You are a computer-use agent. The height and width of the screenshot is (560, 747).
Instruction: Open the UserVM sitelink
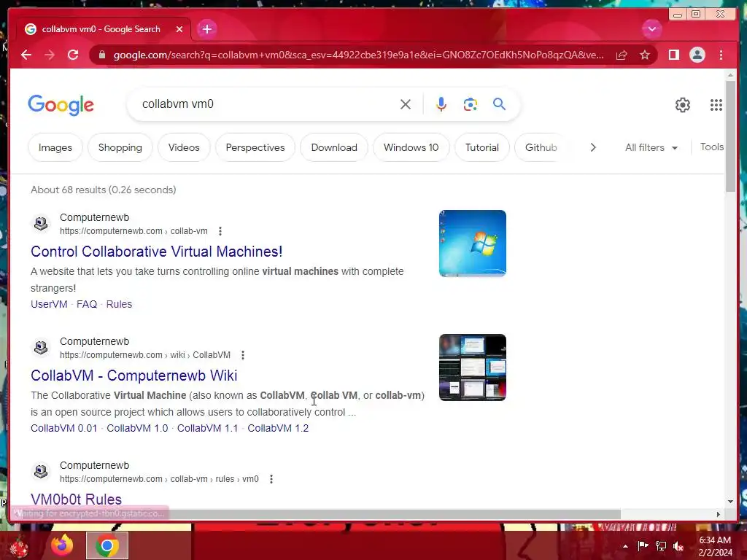pyautogui.click(x=49, y=304)
